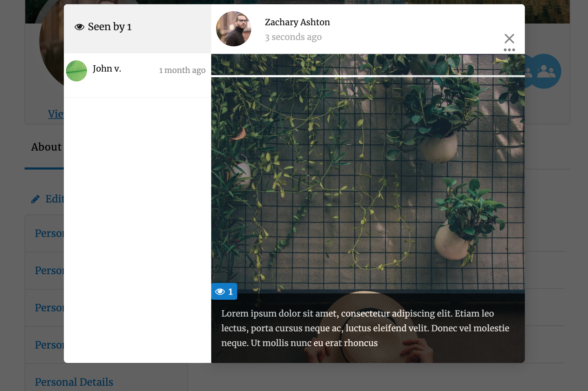Viewport: 588px width, 391px height.
Task: Click the eye icon beside Seen by 1
Action: coord(79,27)
